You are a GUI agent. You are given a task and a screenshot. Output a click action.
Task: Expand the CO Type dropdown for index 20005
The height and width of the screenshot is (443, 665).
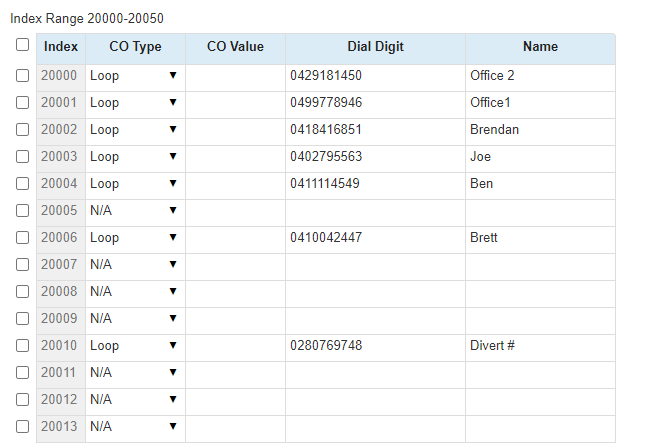(x=134, y=210)
